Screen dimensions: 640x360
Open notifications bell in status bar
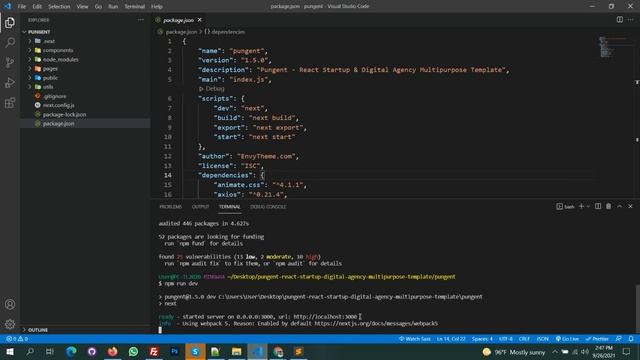(x=631, y=339)
